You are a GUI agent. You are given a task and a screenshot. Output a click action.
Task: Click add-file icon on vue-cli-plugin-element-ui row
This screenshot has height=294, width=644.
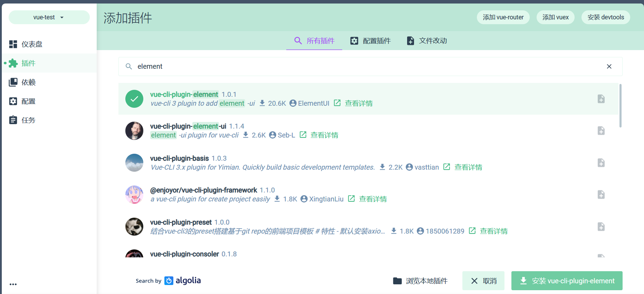[601, 131]
